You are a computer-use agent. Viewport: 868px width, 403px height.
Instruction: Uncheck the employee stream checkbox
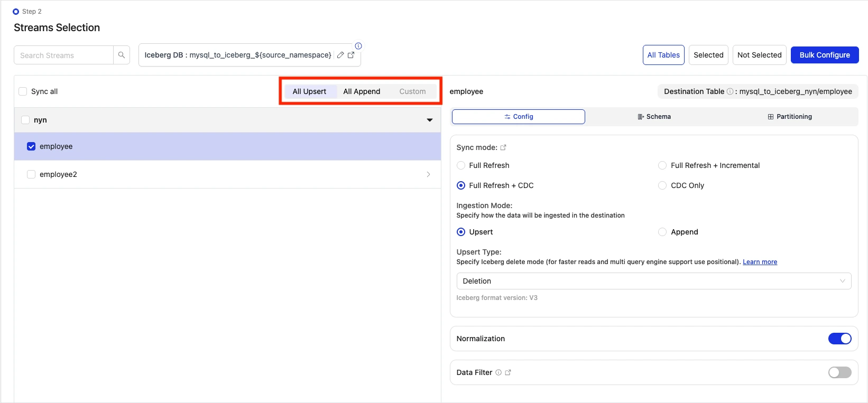pyautogui.click(x=31, y=146)
